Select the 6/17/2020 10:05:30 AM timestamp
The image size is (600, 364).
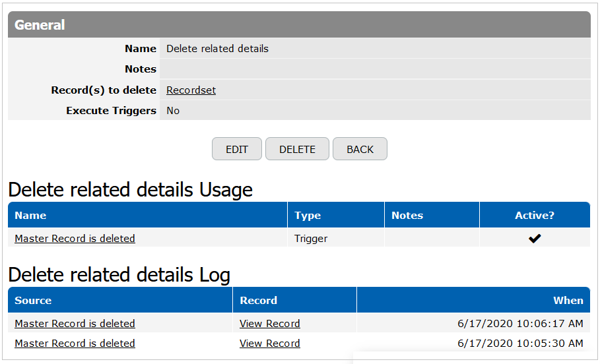tap(520, 344)
